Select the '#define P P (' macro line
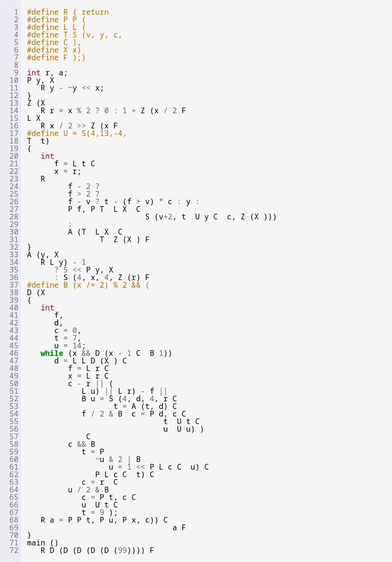 (56, 20)
